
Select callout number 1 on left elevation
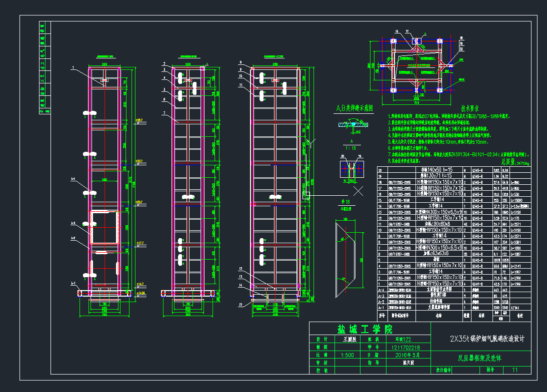[x=73, y=67]
